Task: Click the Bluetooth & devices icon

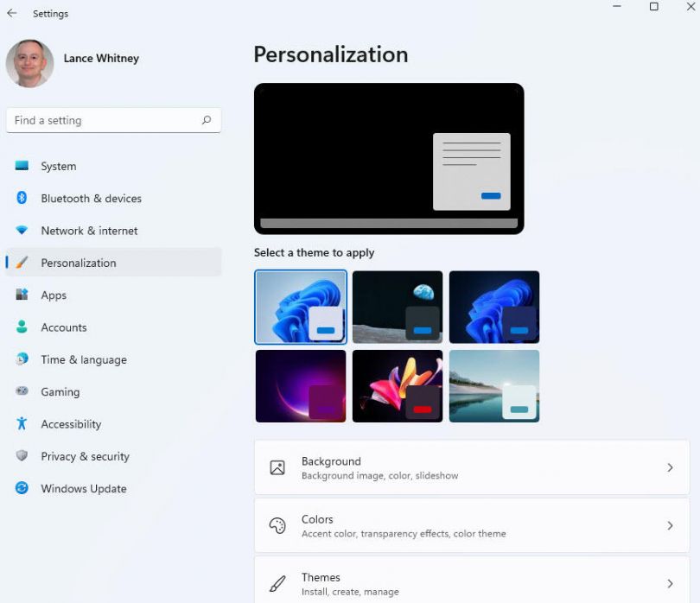Action: 21,198
